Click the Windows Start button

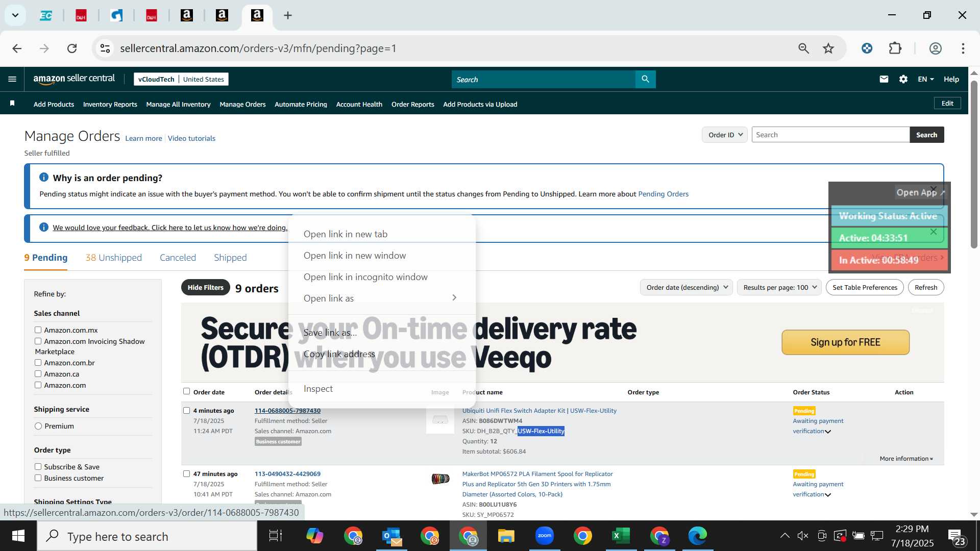18,536
